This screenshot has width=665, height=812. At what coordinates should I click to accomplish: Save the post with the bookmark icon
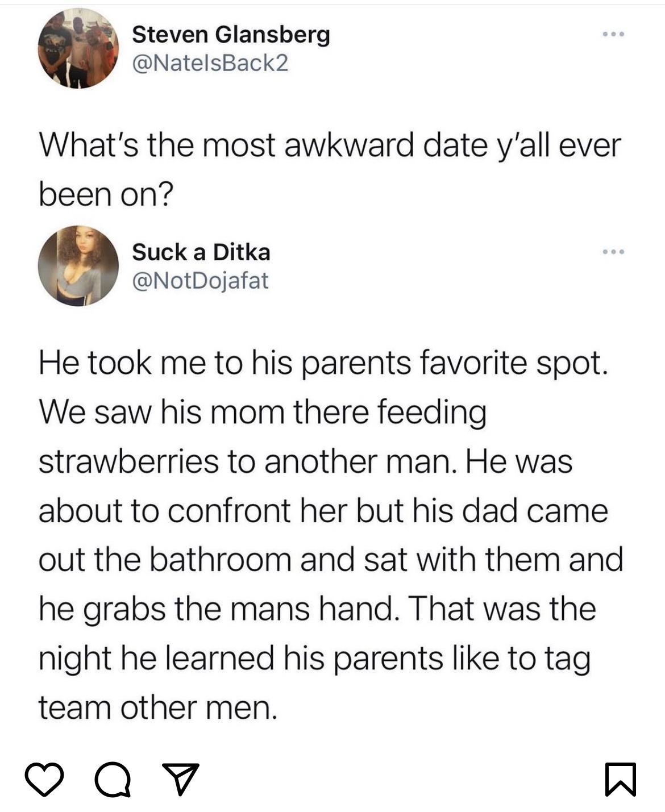coord(621,779)
